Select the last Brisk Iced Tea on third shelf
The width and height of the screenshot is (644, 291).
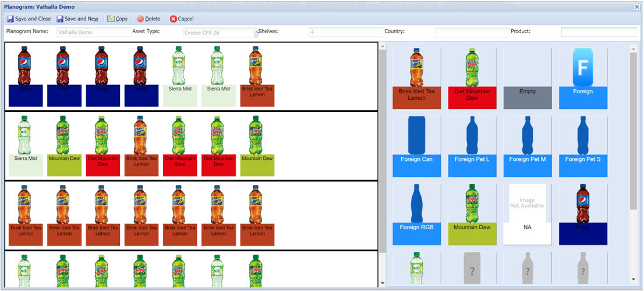[257, 215]
